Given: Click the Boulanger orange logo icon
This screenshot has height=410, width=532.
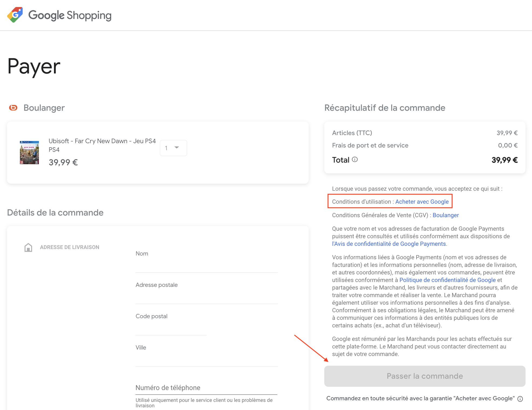Looking at the screenshot, I should tap(13, 108).
